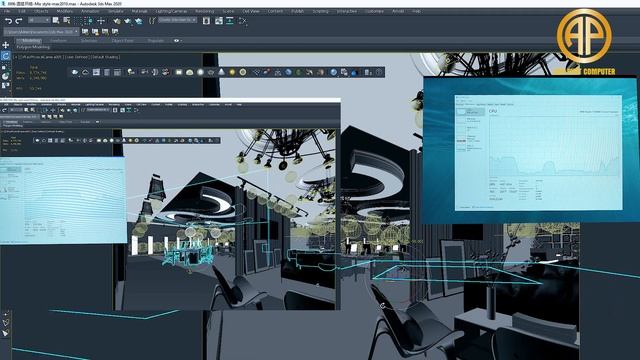The image size is (640, 360).
Task: Open the named selection sets dropdown
Action: click(178, 20)
